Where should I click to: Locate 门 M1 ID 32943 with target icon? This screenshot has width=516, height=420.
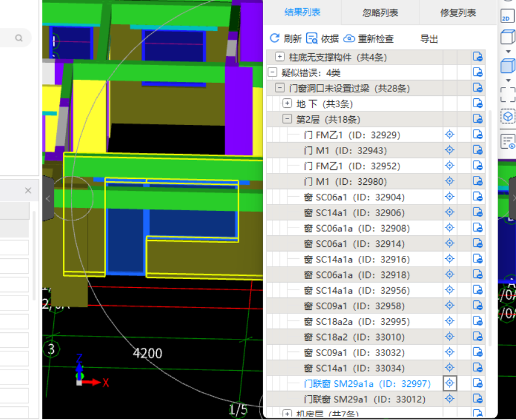click(x=450, y=150)
